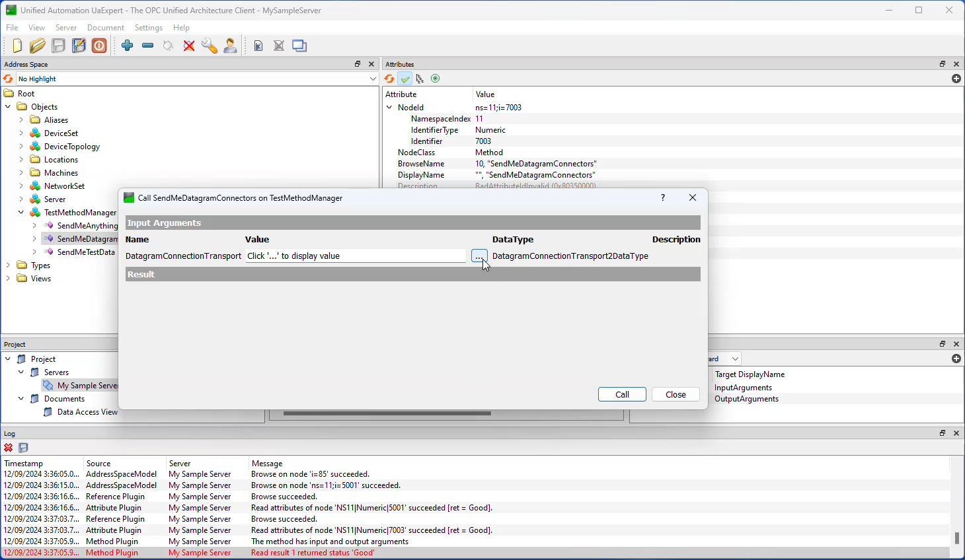Expand the Views folder
The image size is (965, 560).
tap(8, 279)
